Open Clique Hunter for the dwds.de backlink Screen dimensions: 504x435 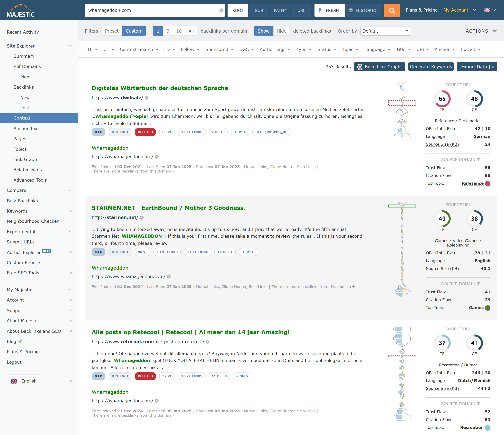[282, 167]
